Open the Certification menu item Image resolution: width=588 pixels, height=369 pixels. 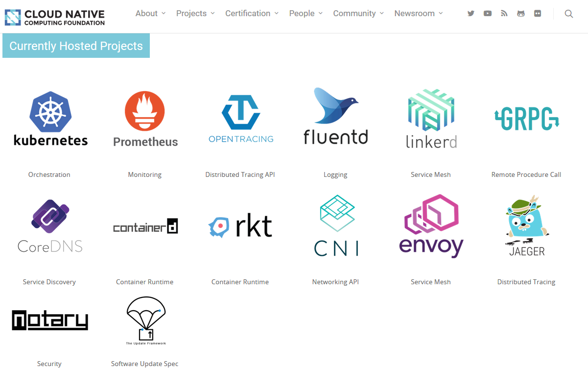248,14
